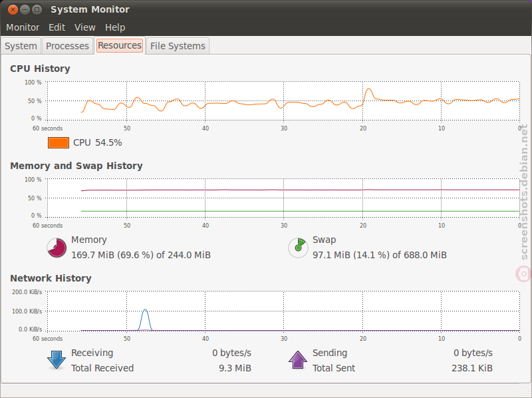Switch to the System tab
Viewport: 532px width, 398px height.
(21, 46)
